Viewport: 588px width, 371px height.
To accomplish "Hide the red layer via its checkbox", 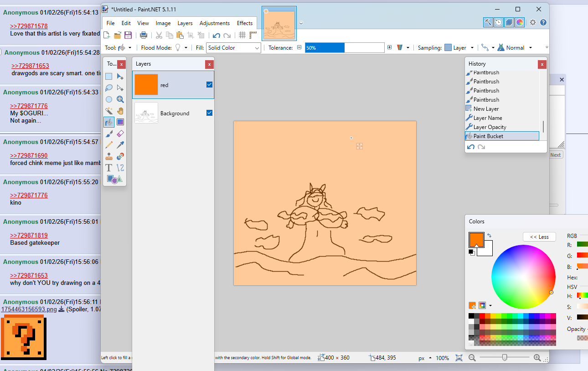I will pyautogui.click(x=209, y=84).
